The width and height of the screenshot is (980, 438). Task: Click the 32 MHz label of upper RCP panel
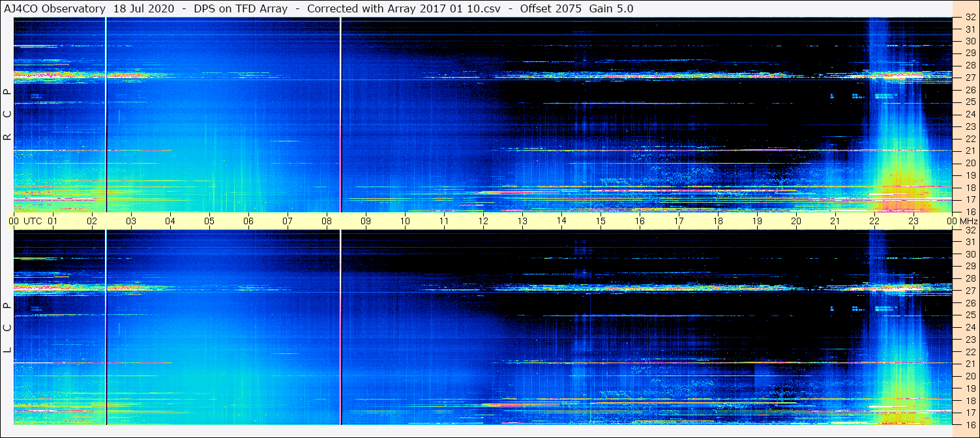970,18
